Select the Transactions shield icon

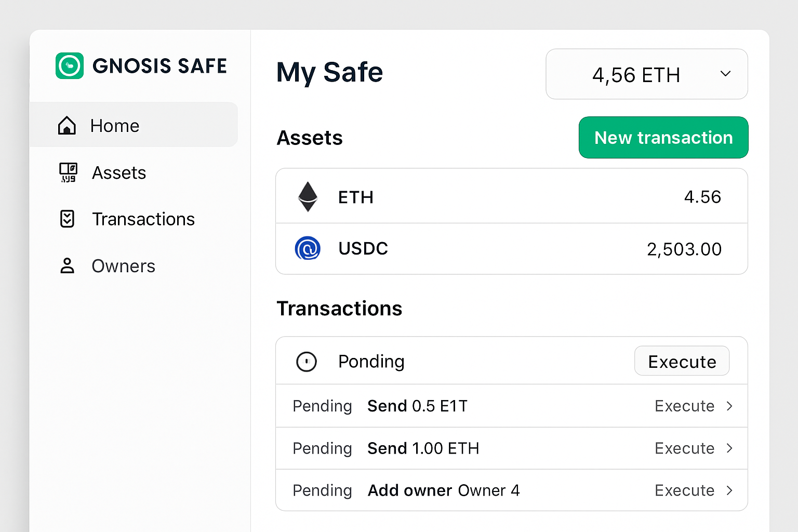(68, 219)
